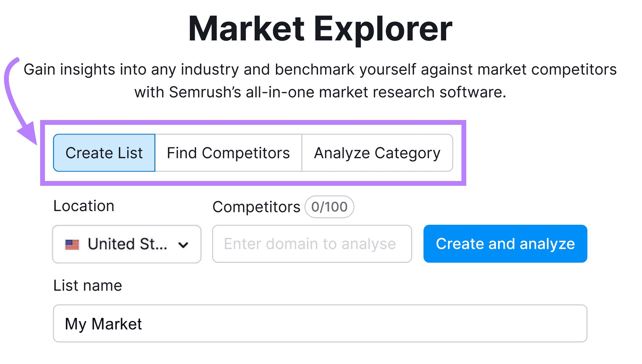Viewport: 642px width, 364px height.
Task: Pick a different location from the flag dropdown
Action: (126, 244)
